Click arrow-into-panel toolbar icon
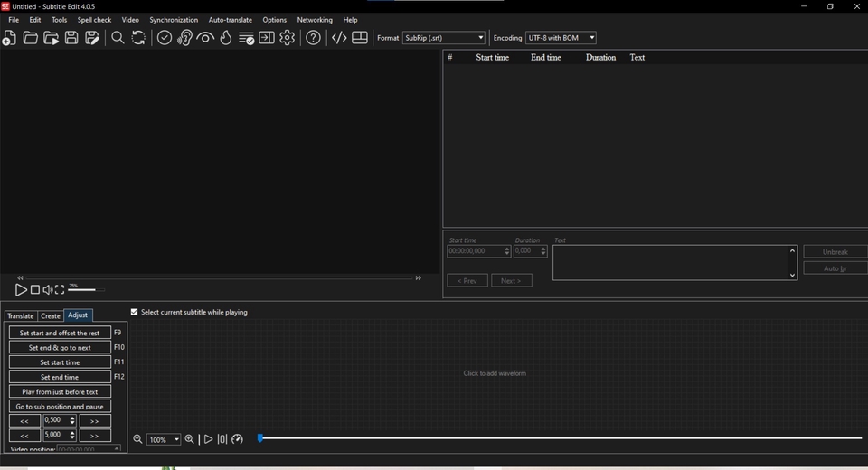868x470 pixels. coord(267,38)
